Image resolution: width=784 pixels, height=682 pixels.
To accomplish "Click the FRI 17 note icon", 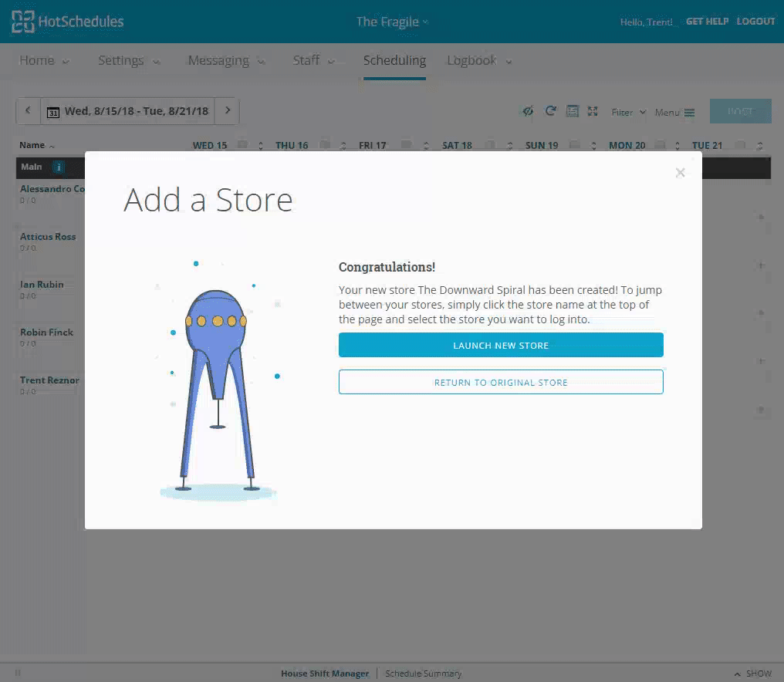I will coord(407,145).
